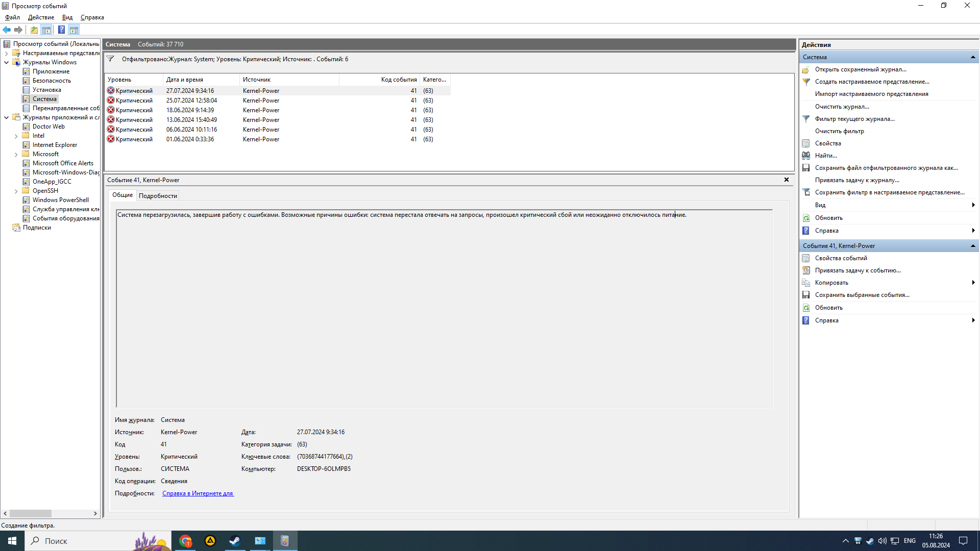Expand the Microsoft folder in tree
This screenshot has height=551, width=980.
(x=16, y=154)
